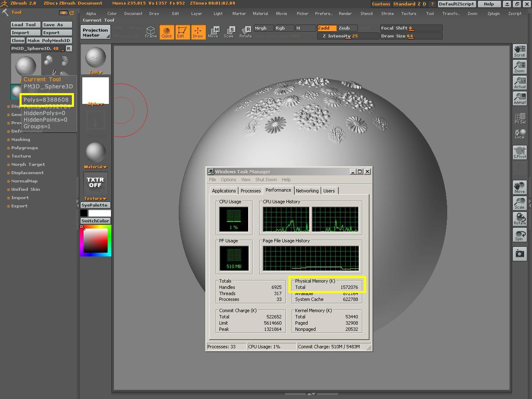Expand the Morph Target subpalette
This screenshot has height=399, width=532.
28,165
